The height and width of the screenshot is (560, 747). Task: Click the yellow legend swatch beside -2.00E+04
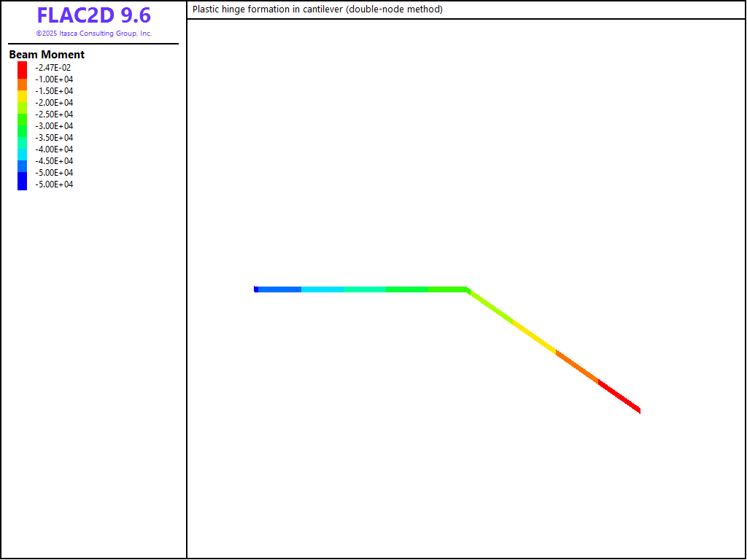click(22, 96)
